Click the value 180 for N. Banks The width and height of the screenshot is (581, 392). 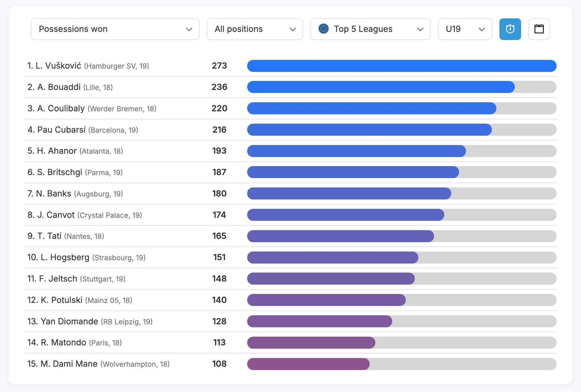pos(219,194)
